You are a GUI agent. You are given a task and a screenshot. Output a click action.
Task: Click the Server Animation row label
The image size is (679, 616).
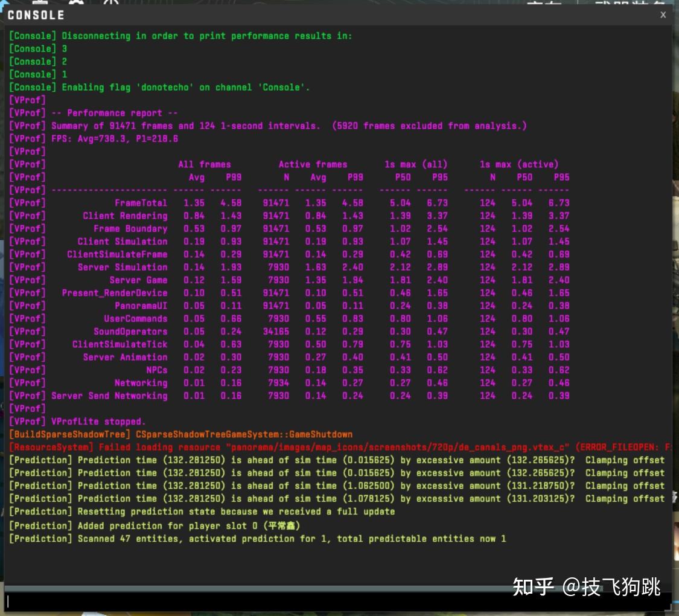coord(125,357)
